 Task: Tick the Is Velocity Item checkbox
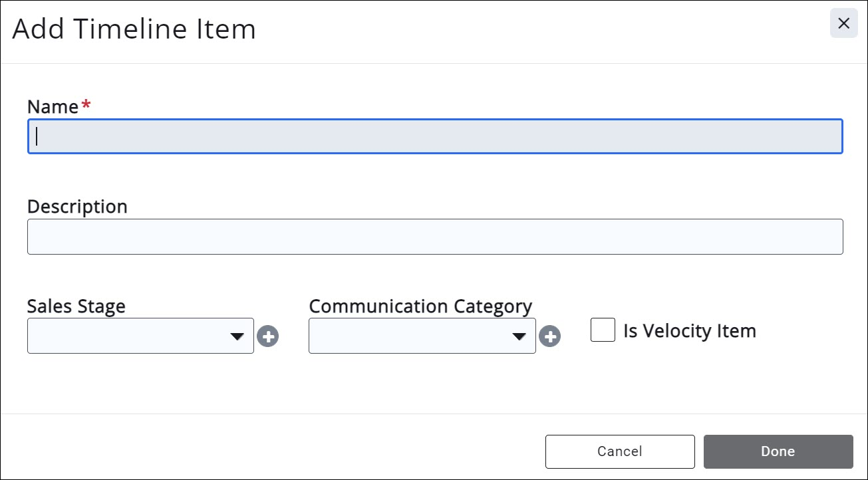[603, 330]
